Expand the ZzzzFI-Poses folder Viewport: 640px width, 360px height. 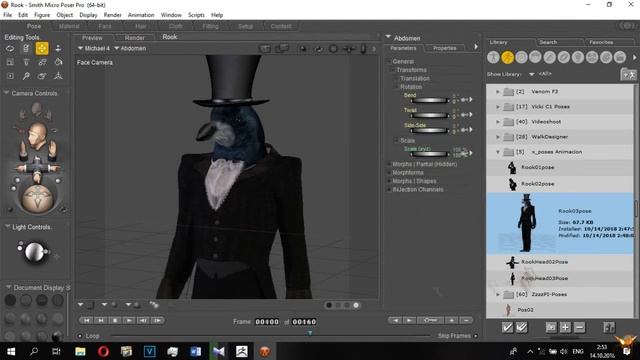coord(498,294)
